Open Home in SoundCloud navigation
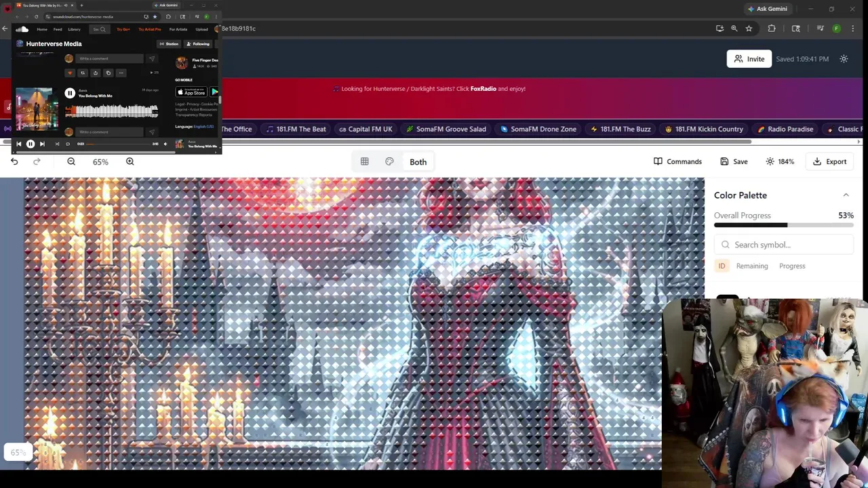Image resolution: width=868 pixels, height=488 pixels. coord(42,29)
